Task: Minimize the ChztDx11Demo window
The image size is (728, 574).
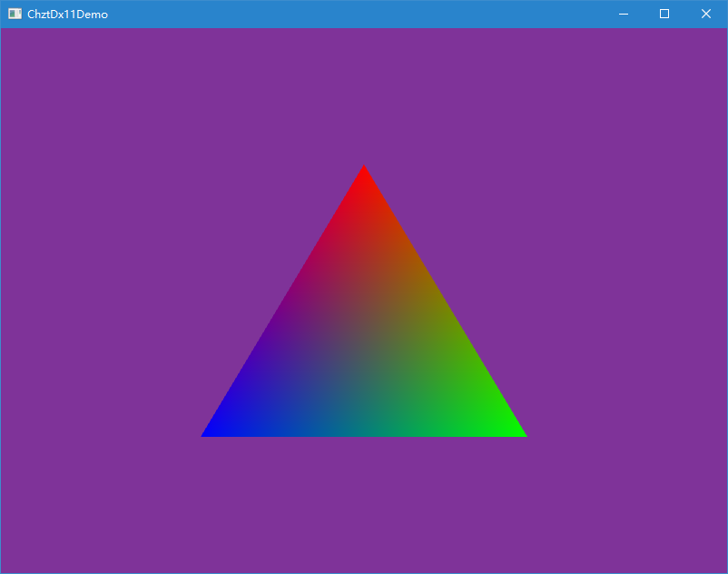Action: [623, 14]
